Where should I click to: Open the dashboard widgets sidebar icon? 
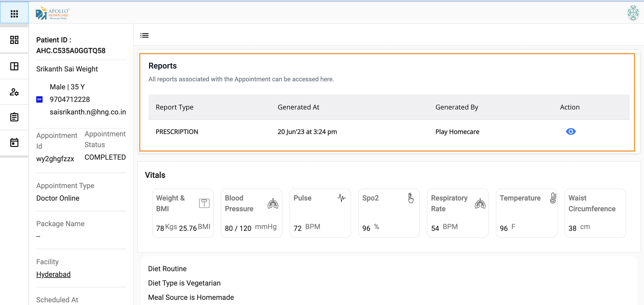click(14, 40)
